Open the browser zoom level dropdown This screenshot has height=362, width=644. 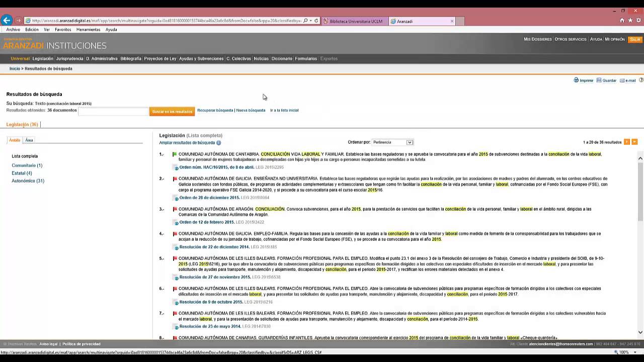point(635,352)
